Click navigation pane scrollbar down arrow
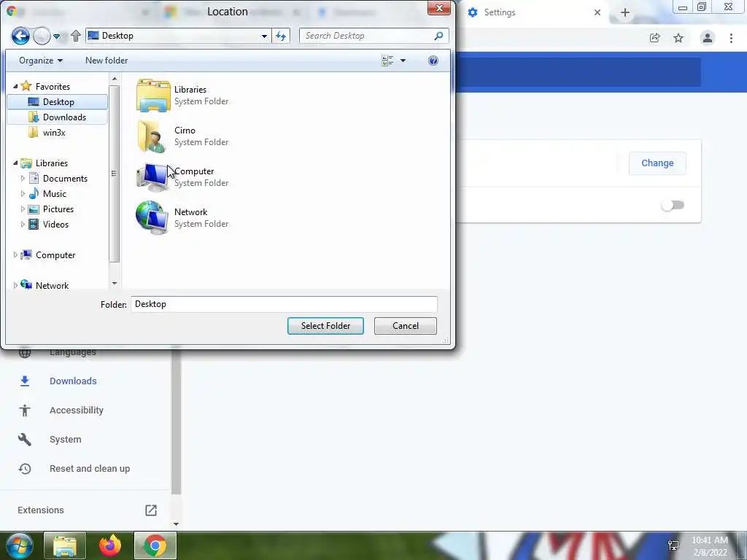Screen dimensions: 747x560 click(115, 284)
